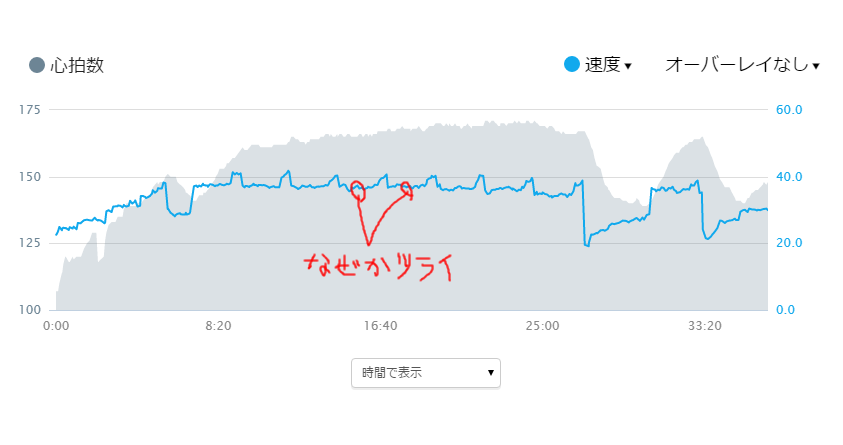Viewport: 843px width, 445px height.
Task: Click the blue 速度 legend circle
Action: (x=571, y=64)
